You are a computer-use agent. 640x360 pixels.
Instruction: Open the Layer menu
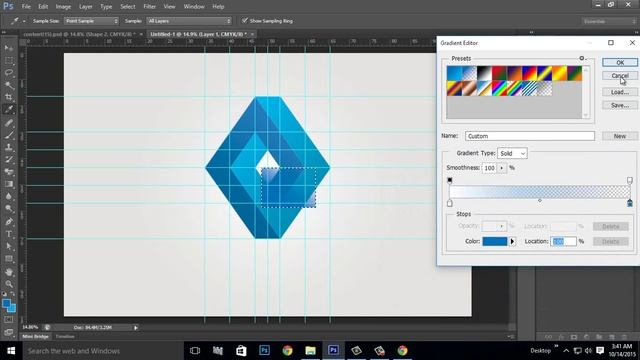86,7
